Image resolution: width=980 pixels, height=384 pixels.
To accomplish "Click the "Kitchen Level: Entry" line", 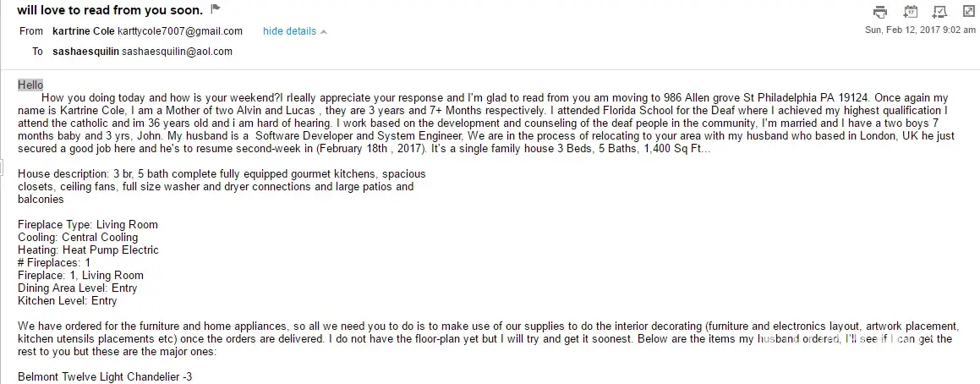I will (67, 301).
